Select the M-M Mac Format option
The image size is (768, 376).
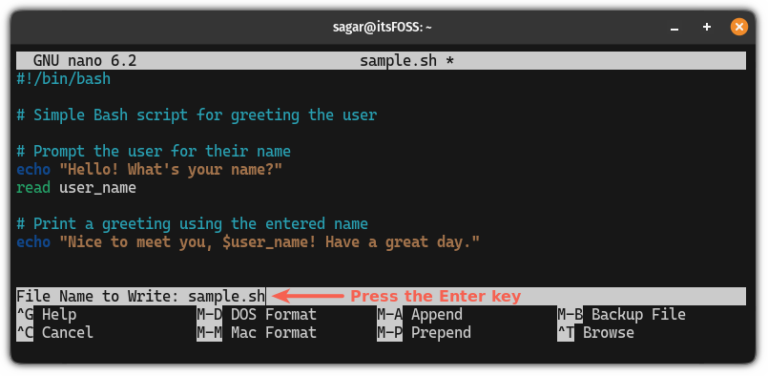[257, 333]
